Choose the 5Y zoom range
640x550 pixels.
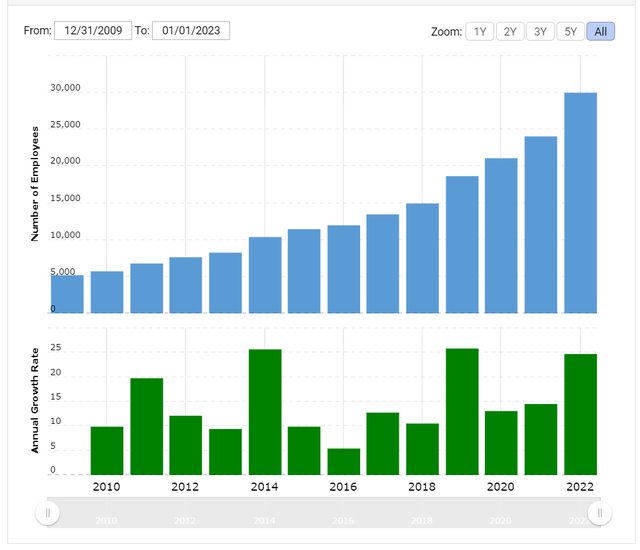coord(570,32)
